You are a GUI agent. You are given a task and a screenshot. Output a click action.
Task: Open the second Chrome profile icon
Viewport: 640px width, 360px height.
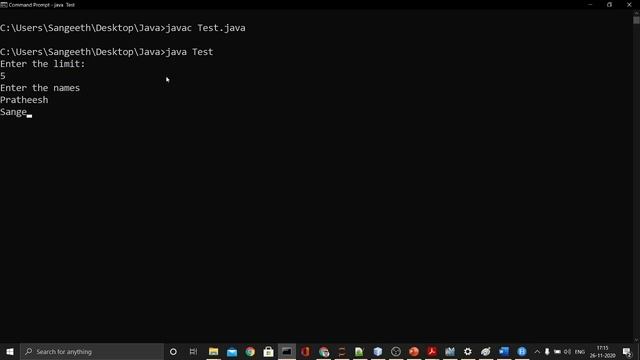tap(324, 351)
